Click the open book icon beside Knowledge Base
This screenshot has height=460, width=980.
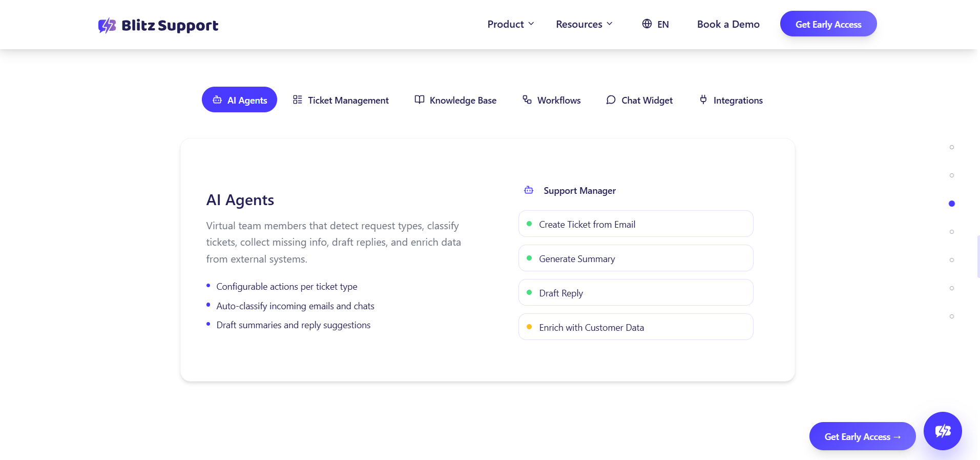point(419,99)
